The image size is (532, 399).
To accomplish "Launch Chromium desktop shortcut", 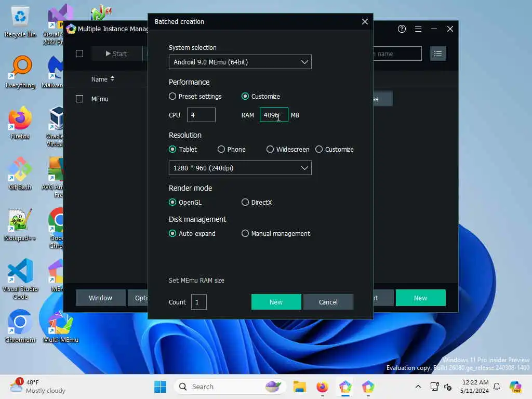I will click(x=20, y=326).
